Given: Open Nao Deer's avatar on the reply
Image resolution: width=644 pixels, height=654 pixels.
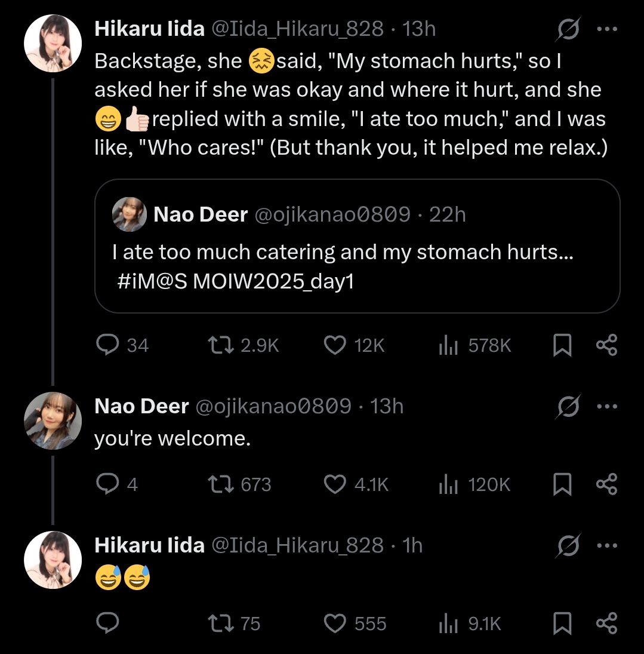Looking at the screenshot, I should (x=53, y=420).
